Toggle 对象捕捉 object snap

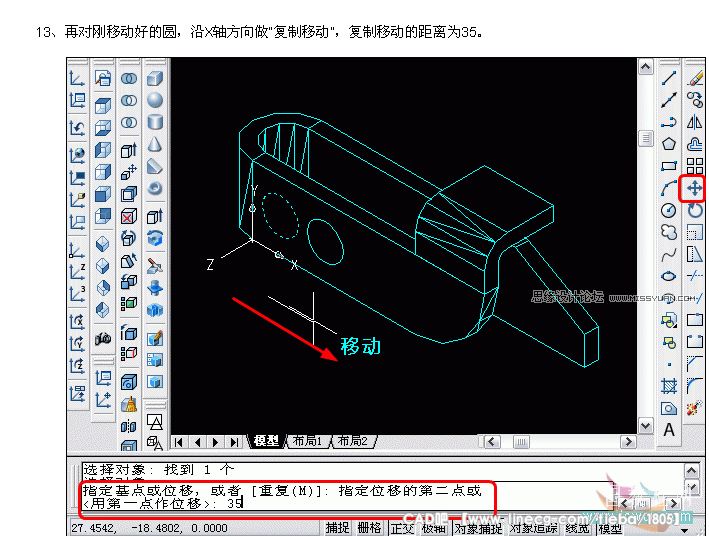point(478,527)
